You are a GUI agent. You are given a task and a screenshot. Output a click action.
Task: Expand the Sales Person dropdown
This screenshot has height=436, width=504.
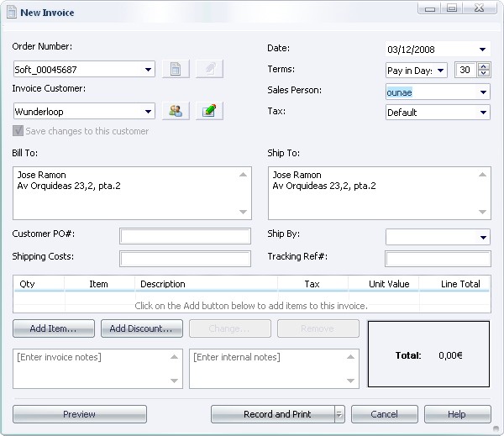click(x=483, y=92)
